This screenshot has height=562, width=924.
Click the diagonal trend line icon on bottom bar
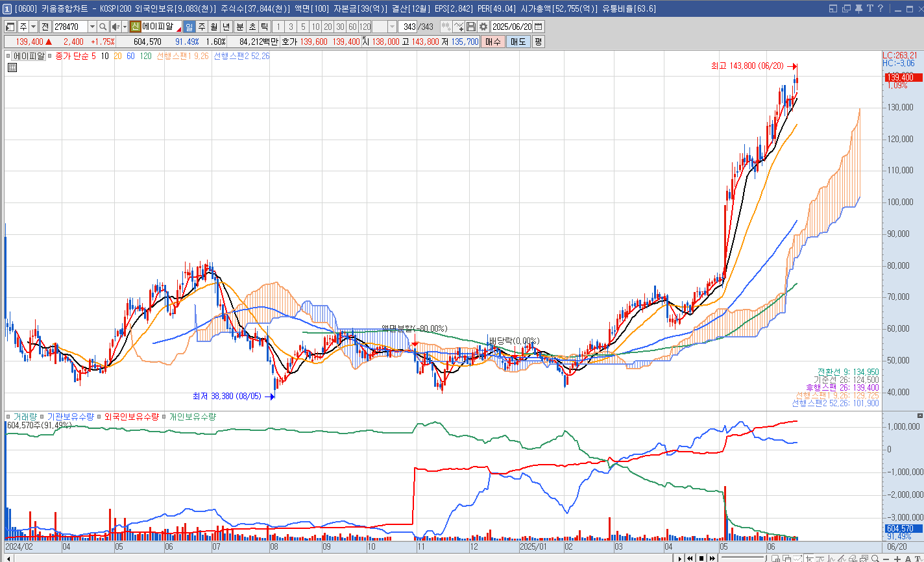tap(841, 558)
